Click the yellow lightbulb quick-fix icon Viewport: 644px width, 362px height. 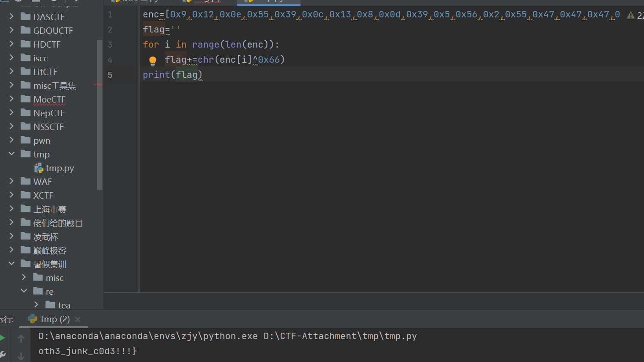coord(153,61)
